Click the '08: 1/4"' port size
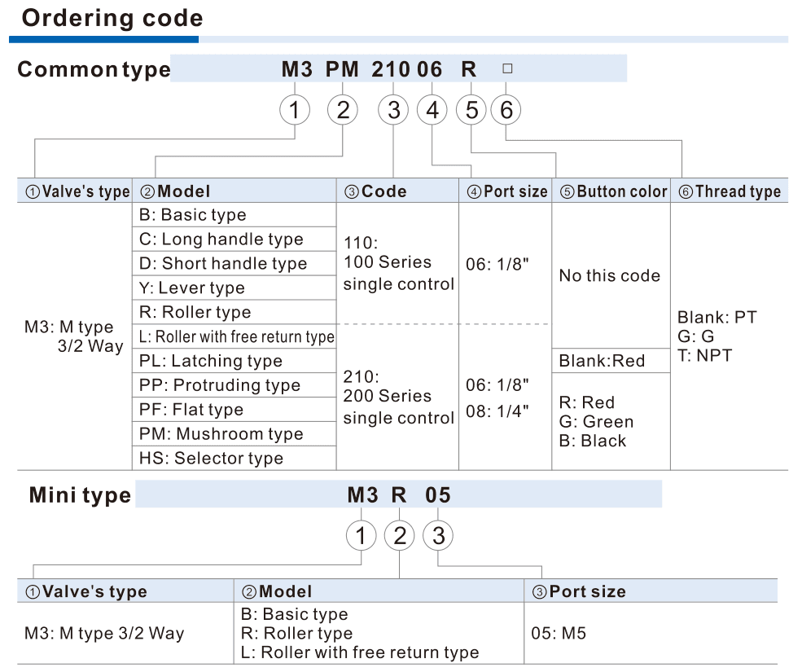This screenshot has width=802, height=672. [497, 411]
